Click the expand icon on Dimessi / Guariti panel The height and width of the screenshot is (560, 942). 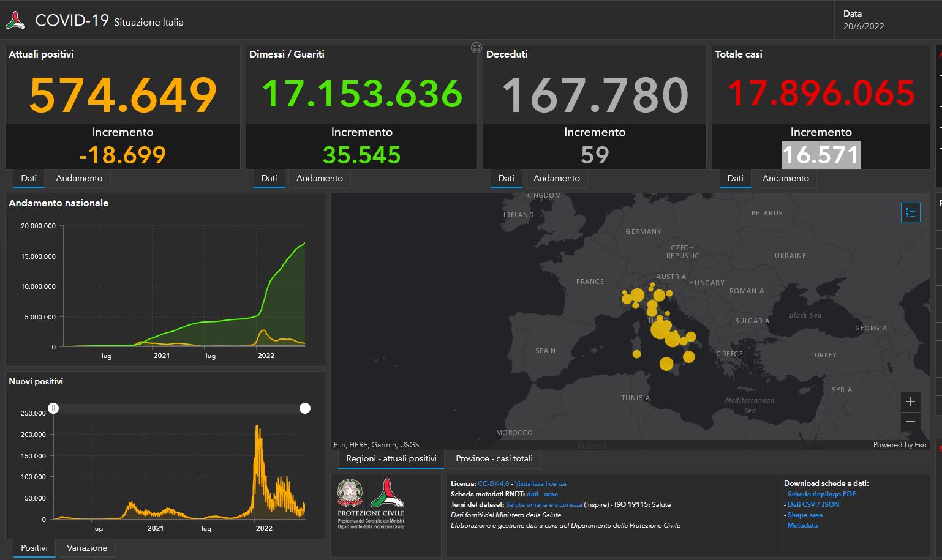[476, 48]
